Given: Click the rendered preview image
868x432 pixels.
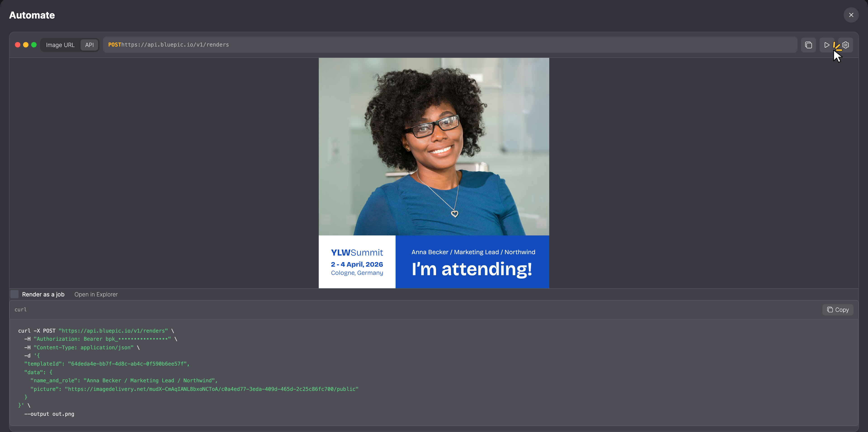Looking at the screenshot, I should 434,173.
